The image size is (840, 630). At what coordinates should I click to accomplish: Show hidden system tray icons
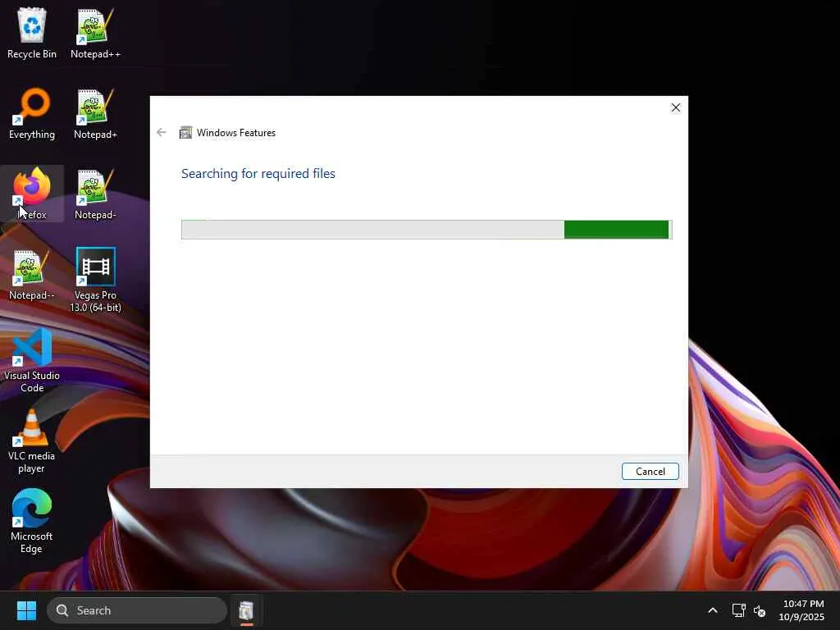point(713,610)
